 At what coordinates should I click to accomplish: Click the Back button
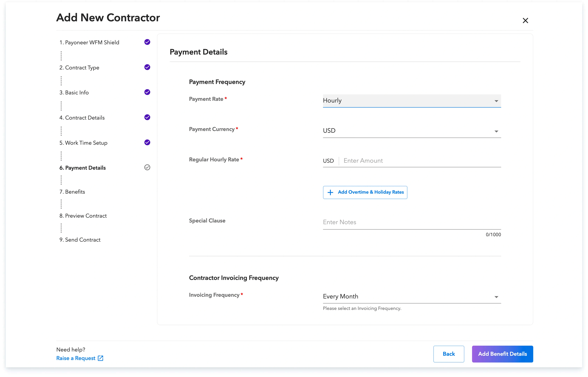(449, 354)
